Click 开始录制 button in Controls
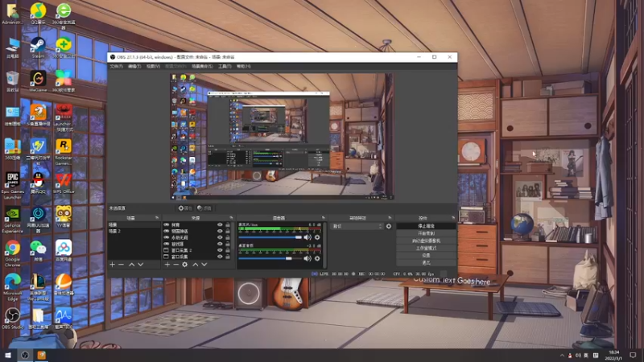 click(x=426, y=233)
